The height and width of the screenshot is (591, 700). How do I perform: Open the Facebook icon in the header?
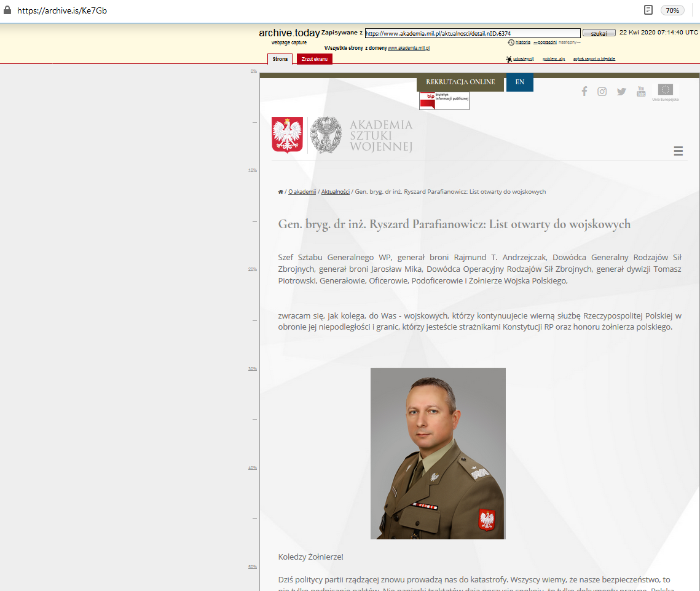click(584, 91)
